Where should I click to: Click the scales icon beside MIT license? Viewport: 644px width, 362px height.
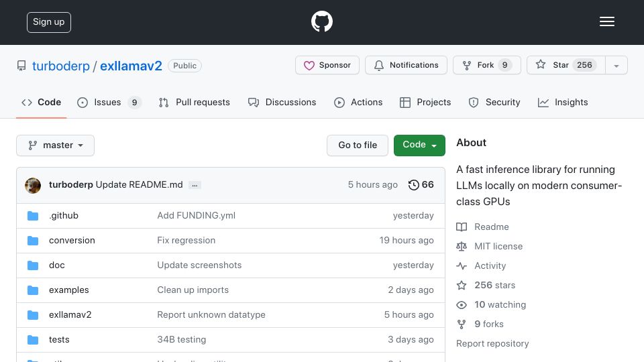462,246
